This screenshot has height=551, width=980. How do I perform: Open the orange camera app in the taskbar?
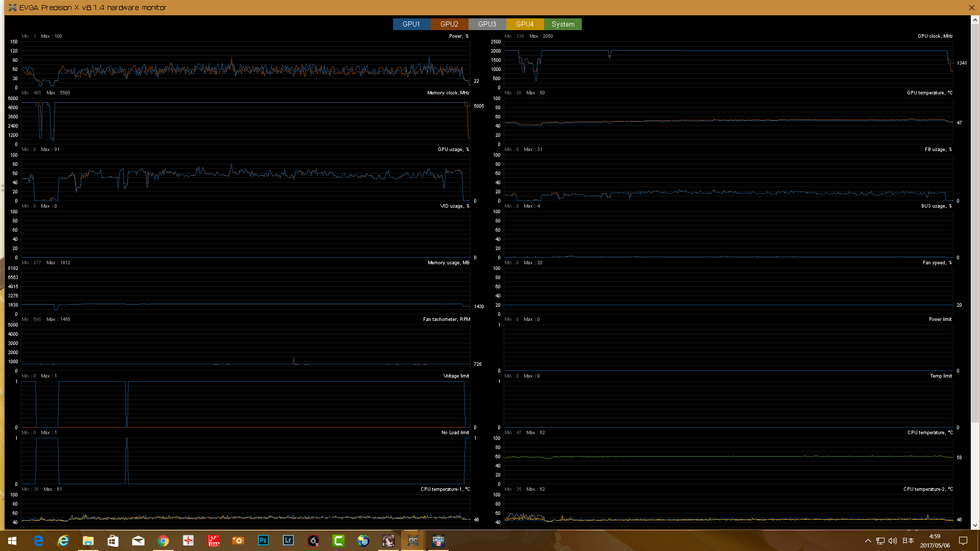[238, 541]
